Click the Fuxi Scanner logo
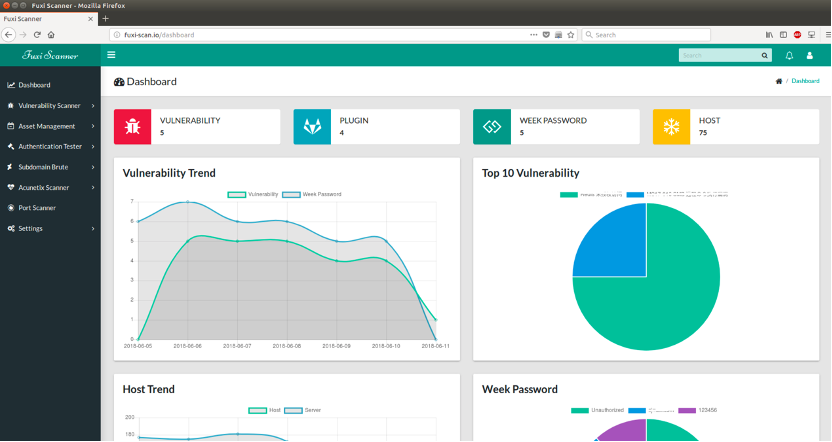This screenshot has height=442, width=832. coord(50,55)
